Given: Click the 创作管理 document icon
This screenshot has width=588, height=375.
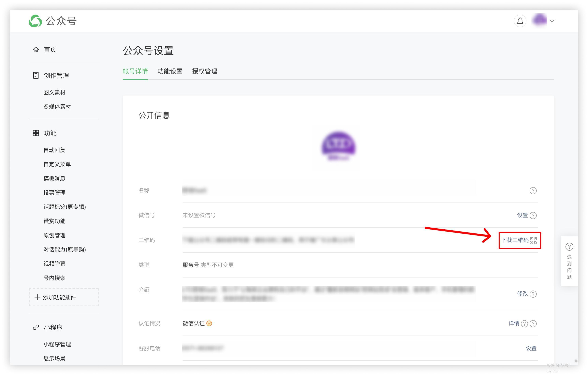Looking at the screenshot, I should click(x=36, y=75).
